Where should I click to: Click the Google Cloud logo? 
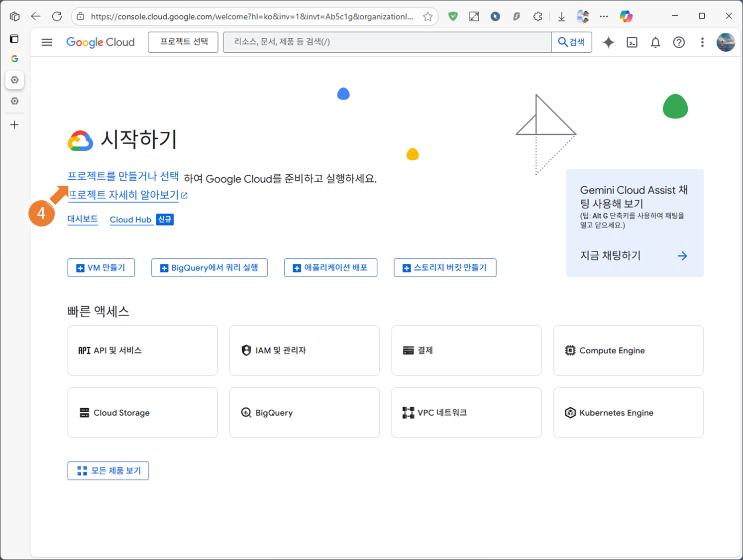point(101,42)
